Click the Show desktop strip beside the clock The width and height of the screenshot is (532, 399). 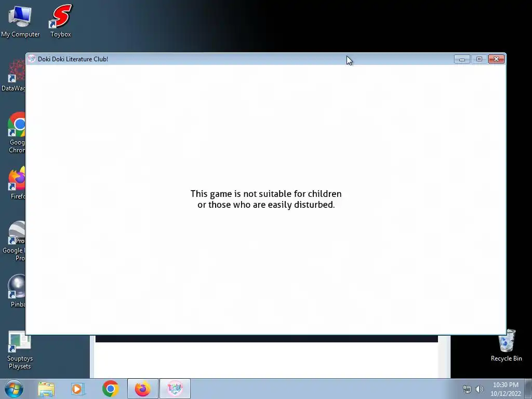click(x=528, y=389)
